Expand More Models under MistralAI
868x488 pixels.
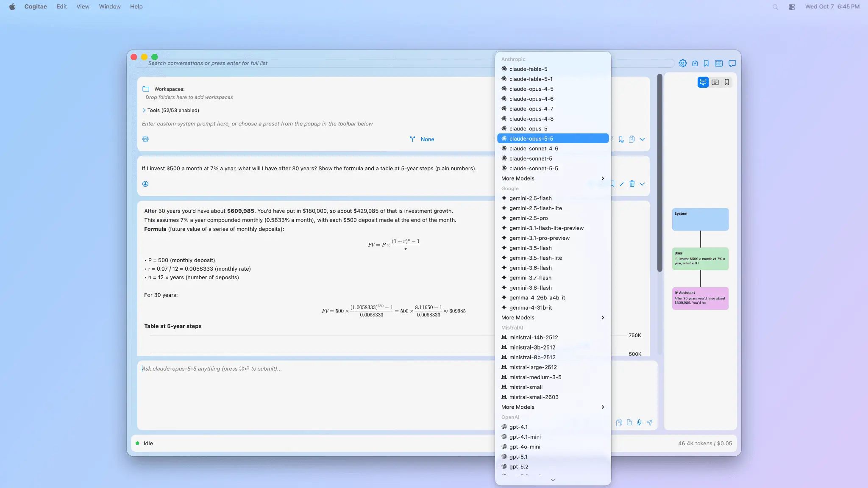(x=553, y=407)
